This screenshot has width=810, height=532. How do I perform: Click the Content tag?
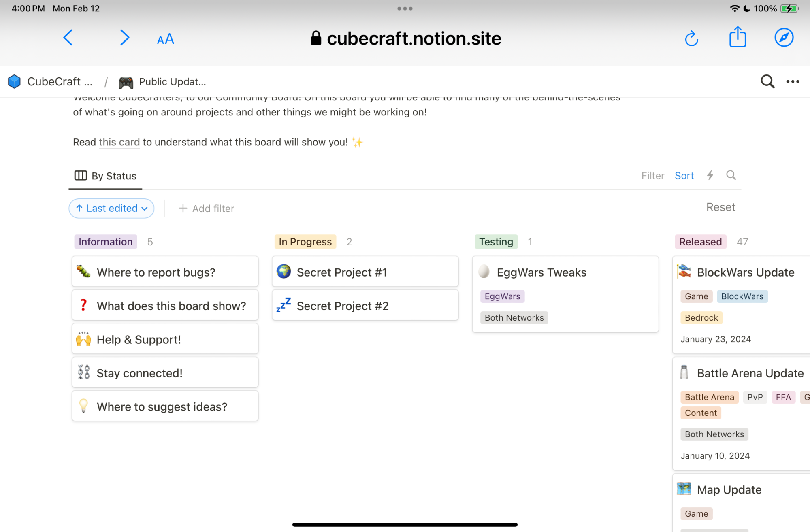coord(701,413)
